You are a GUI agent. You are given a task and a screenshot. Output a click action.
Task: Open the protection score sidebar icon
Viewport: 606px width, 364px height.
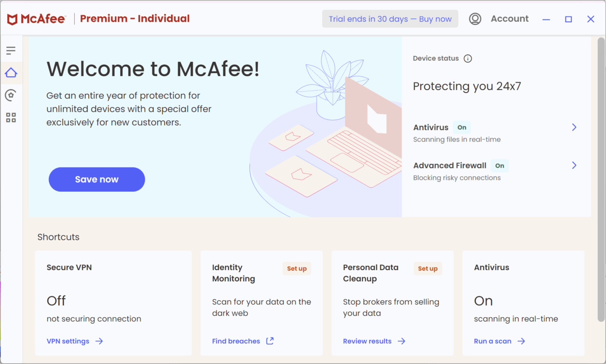pyautogui.click(x=11, y=95)
